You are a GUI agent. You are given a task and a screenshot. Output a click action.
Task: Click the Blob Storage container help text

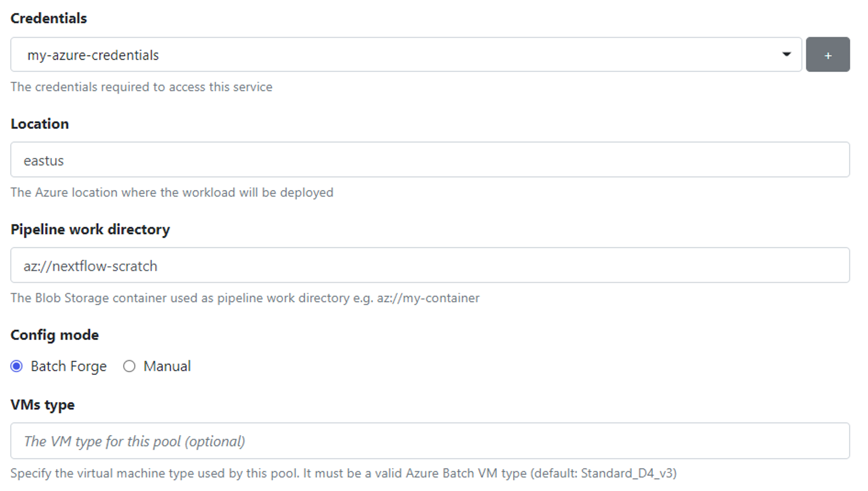190,298
